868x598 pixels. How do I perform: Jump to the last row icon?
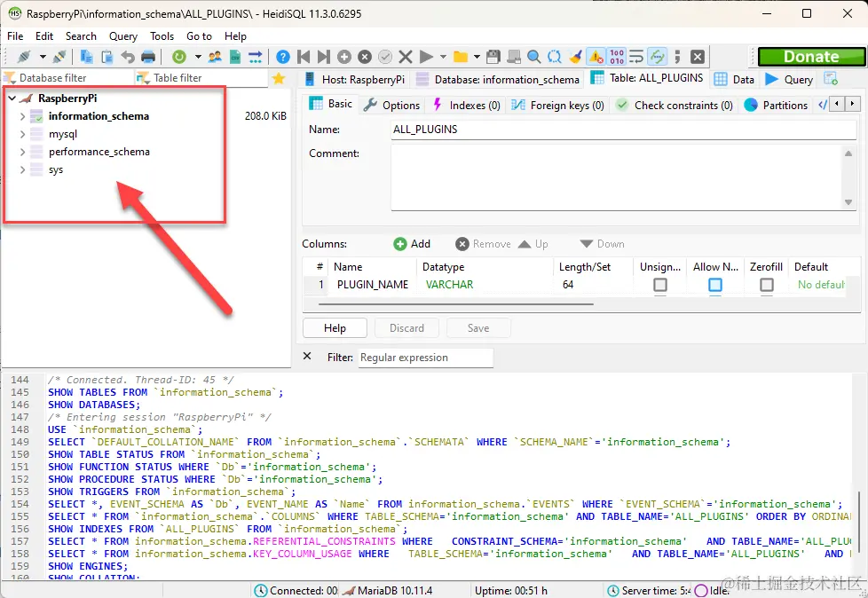point(324,57)
